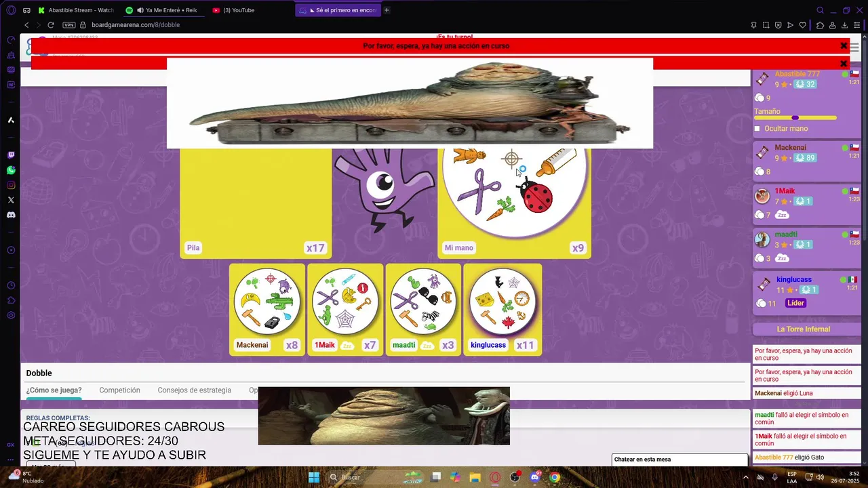Image resolution: width=868 pixels, height=488 pixels.
Task: Click the target crosshair symbol on my card
Action: (511, 159)
